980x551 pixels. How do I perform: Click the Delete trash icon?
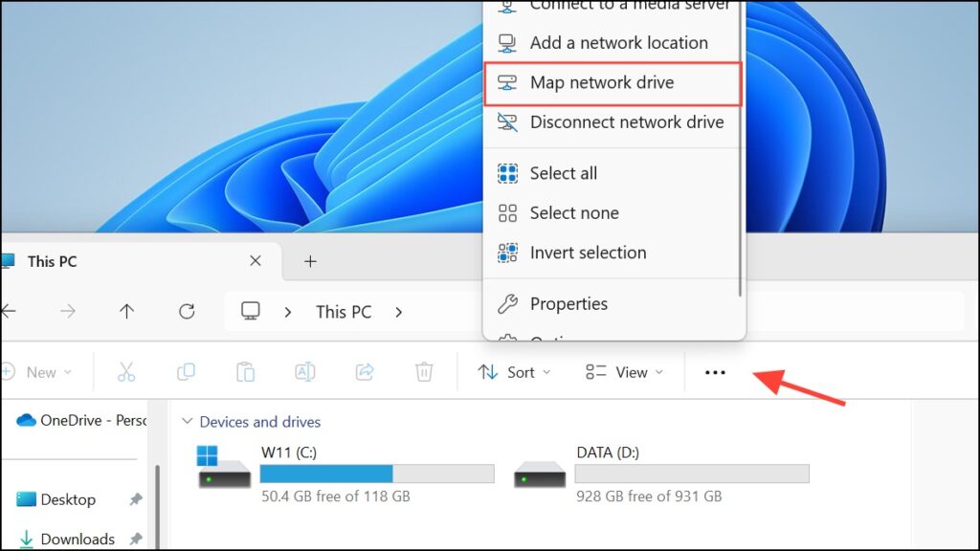coord(424,372)
